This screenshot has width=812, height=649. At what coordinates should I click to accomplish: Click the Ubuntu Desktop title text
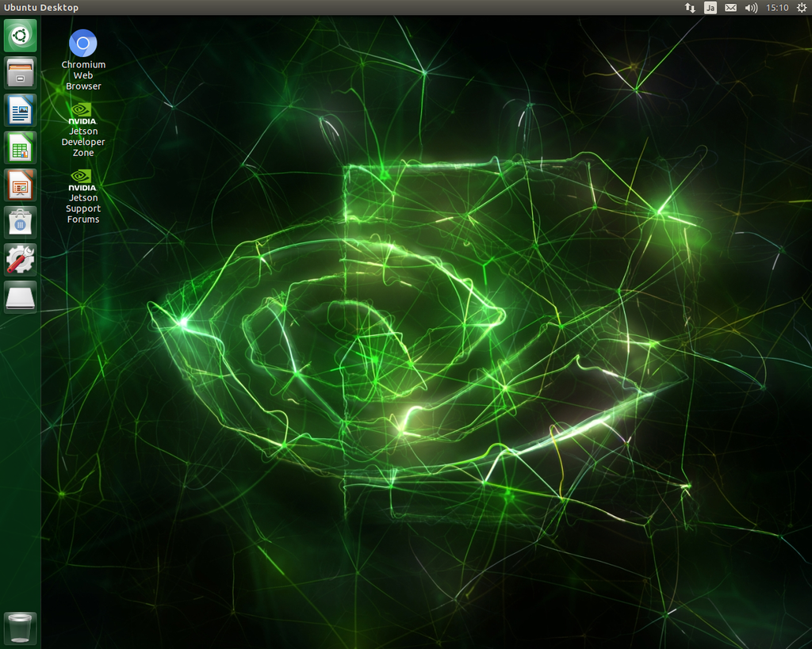(41, 8)
